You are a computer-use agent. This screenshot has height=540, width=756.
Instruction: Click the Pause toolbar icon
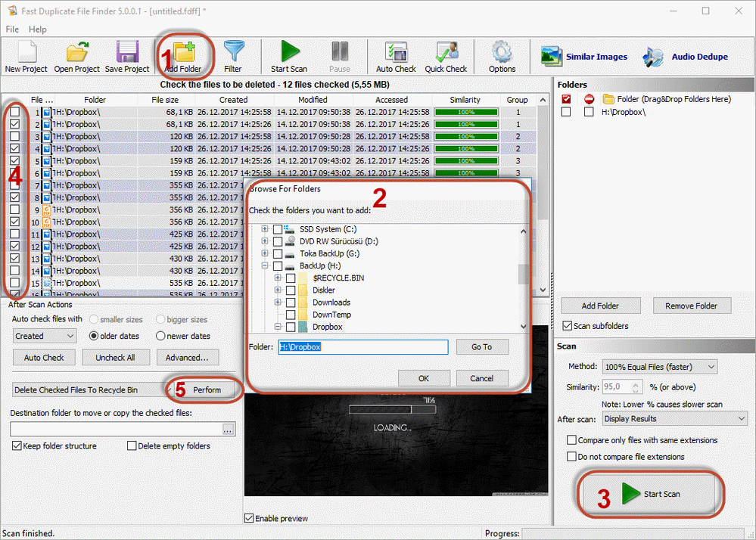(x=340, y=51)
